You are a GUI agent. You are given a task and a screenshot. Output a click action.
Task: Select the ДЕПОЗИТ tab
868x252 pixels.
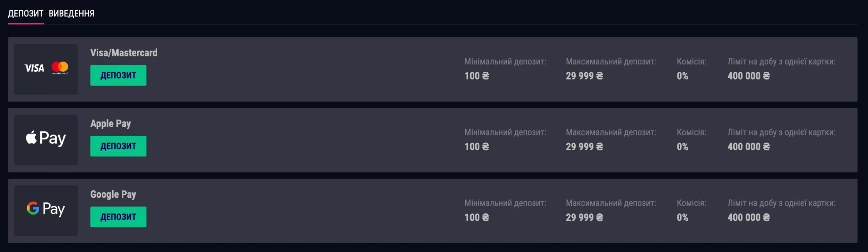pos(25,14)
